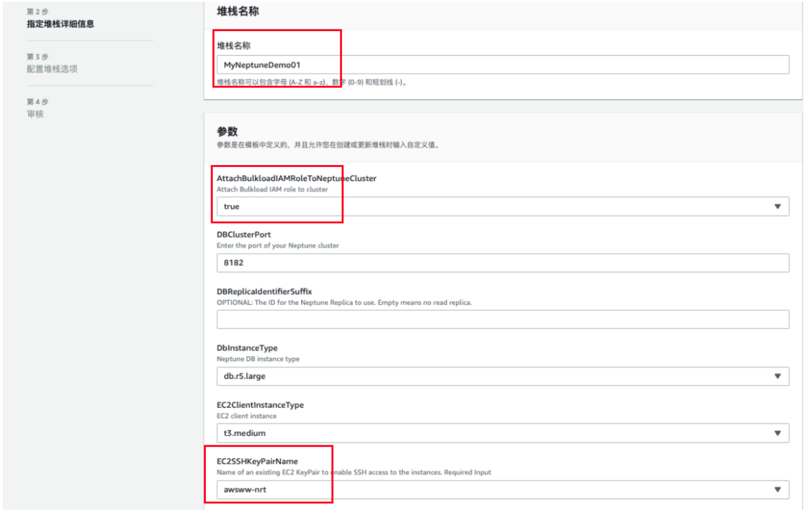Click the EC2ClientInstanceType dropdown arrow
Viewport: 812px width, 511px height.
coord(777,433)
